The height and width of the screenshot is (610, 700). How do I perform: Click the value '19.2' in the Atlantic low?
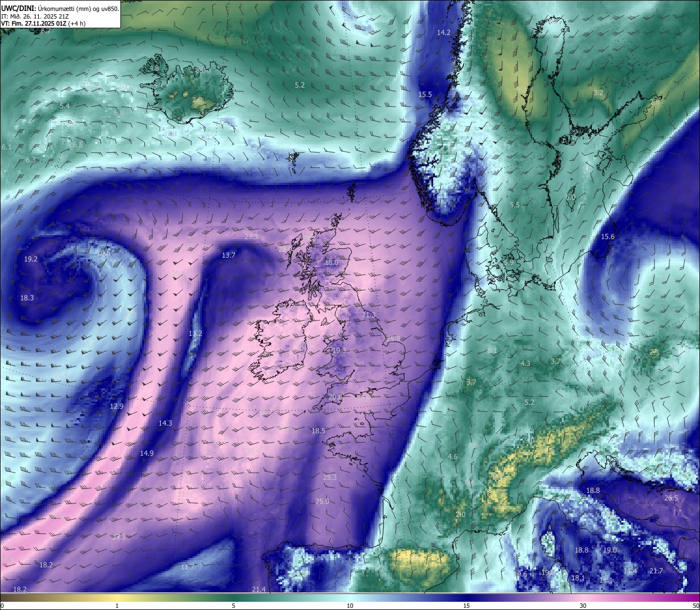click(x=31, y=259)
